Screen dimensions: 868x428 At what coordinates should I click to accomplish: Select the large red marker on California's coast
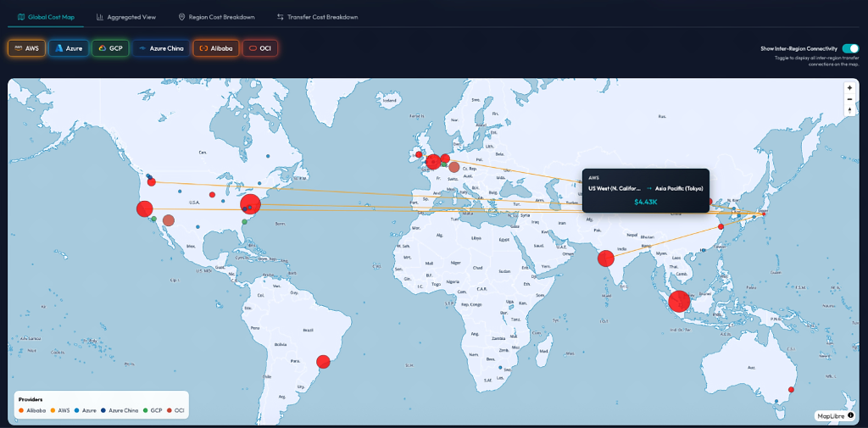[x=144, y=208]
